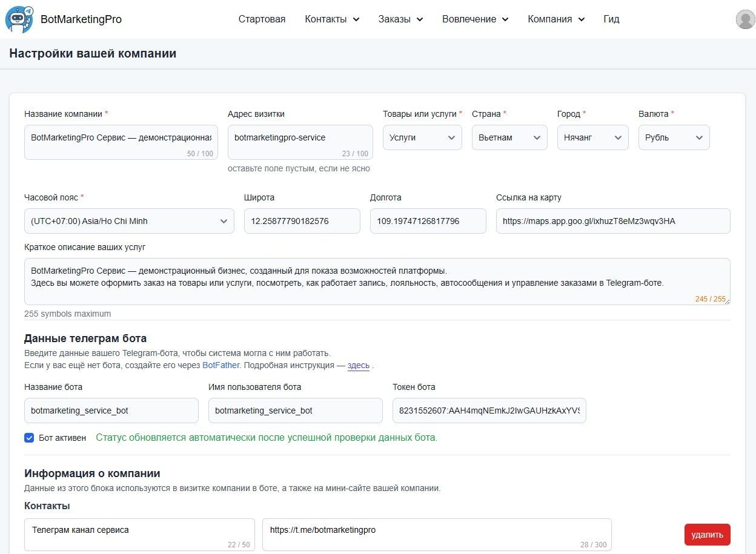The width and height of the screenshot is (756, 554).
Task: Click the BotMarketingPro robot logo icon
Action: (x=19, y=19)
